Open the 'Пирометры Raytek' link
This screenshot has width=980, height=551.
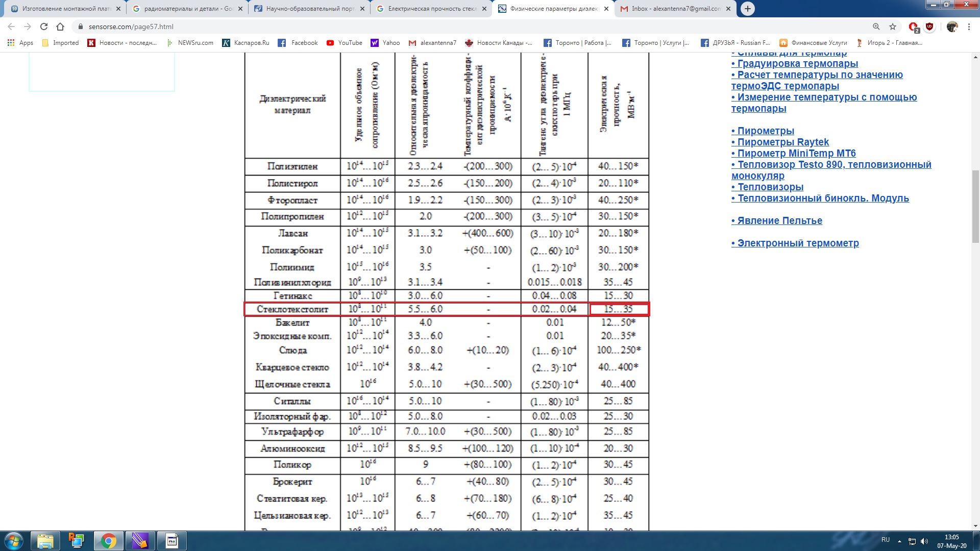(780, 142)
